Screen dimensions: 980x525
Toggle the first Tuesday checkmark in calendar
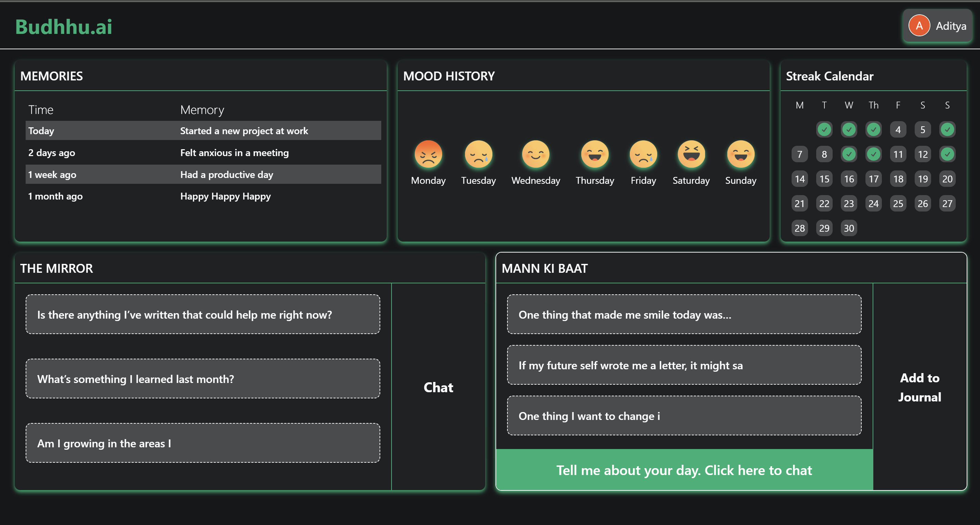824,129
